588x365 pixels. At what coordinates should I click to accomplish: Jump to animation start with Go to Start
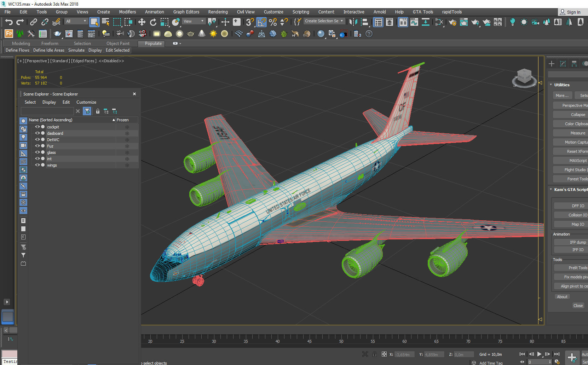tap(522, 354)
